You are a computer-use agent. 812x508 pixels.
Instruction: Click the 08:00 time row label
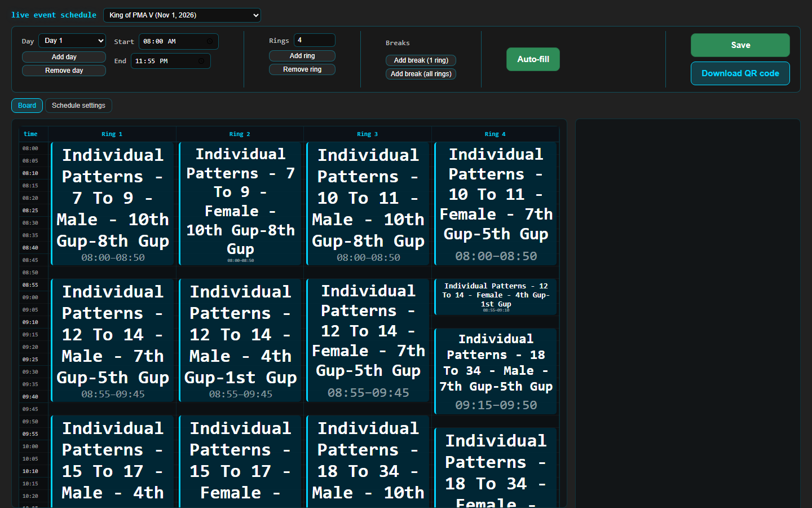click(30, 148)
